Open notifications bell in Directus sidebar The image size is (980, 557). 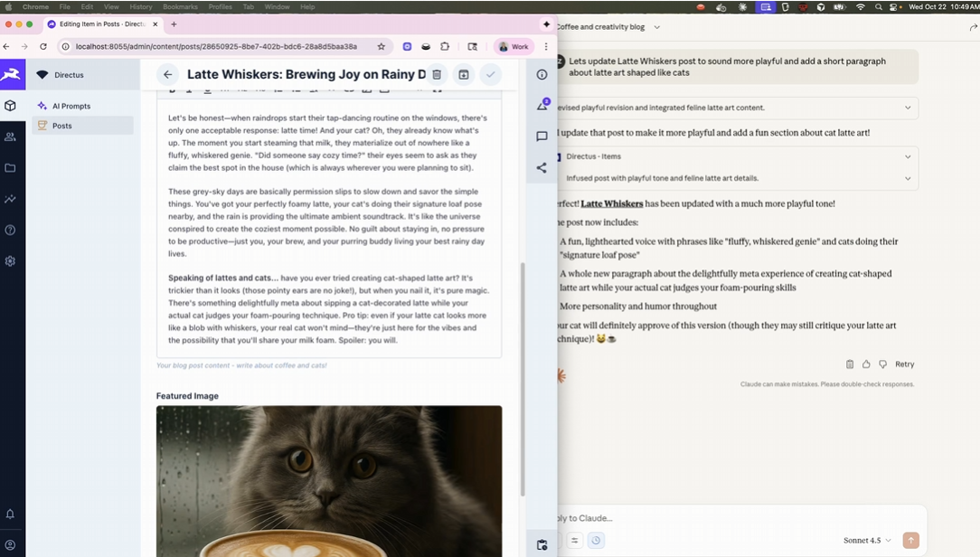[10, 514]
